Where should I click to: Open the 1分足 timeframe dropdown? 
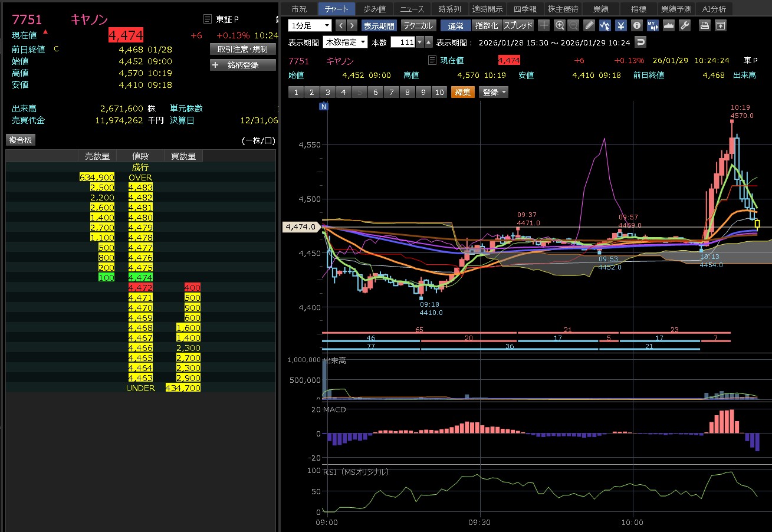tap(310, 25)
